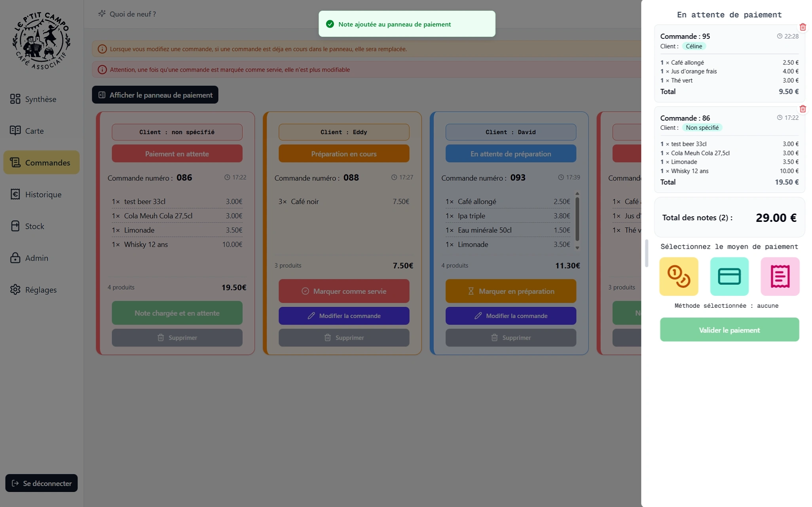Mark order 088 as served
The height and width of the screenshot is (507, 812).
pos(343,291)
